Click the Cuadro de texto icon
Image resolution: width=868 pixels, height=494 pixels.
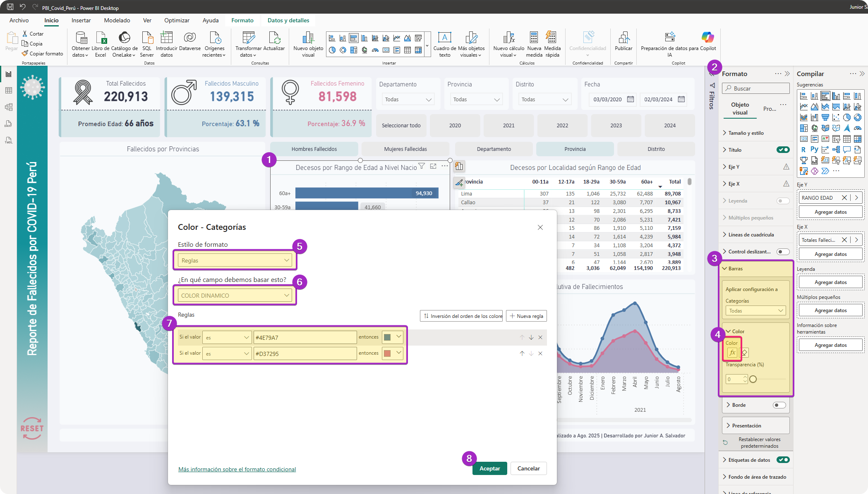(x=444, y=38)
